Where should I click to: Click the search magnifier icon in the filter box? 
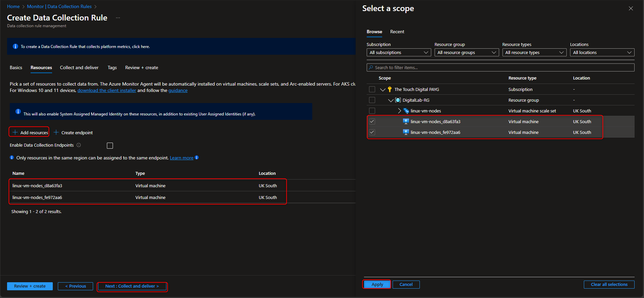pos(371,67)
